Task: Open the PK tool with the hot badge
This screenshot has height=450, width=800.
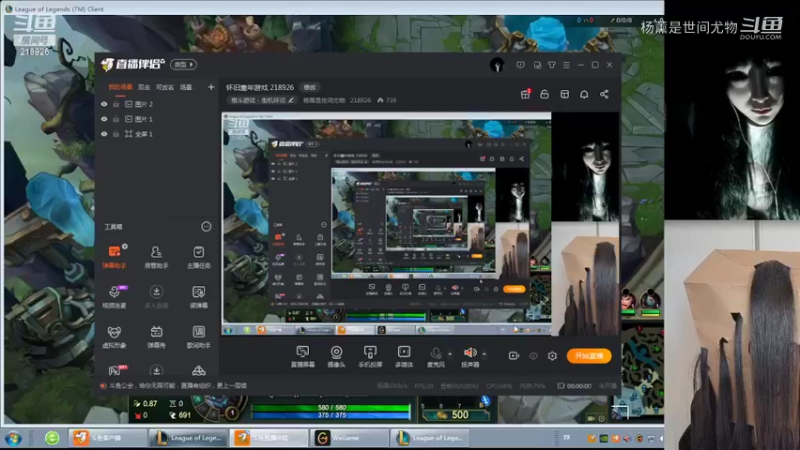Action: (115, 370)
